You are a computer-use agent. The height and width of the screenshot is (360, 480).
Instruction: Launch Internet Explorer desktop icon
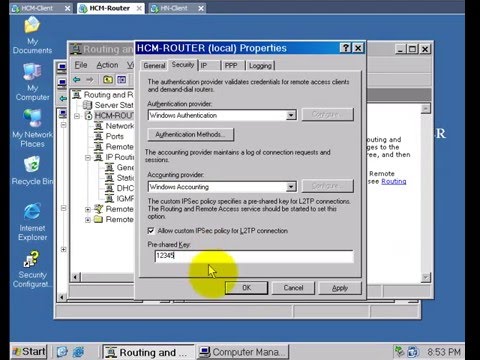pos(32,222)
